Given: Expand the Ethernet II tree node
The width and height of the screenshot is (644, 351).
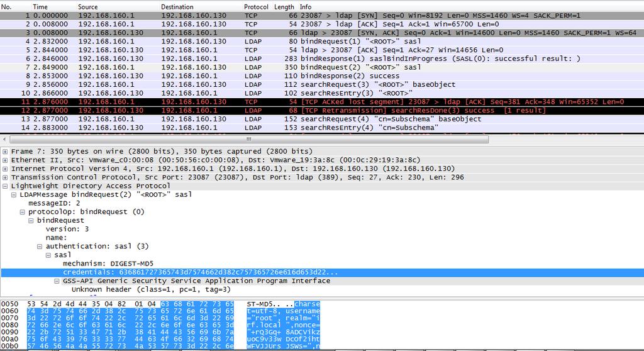Looking at the screenshot, I should pyautogui.click(x=5, y=160).
